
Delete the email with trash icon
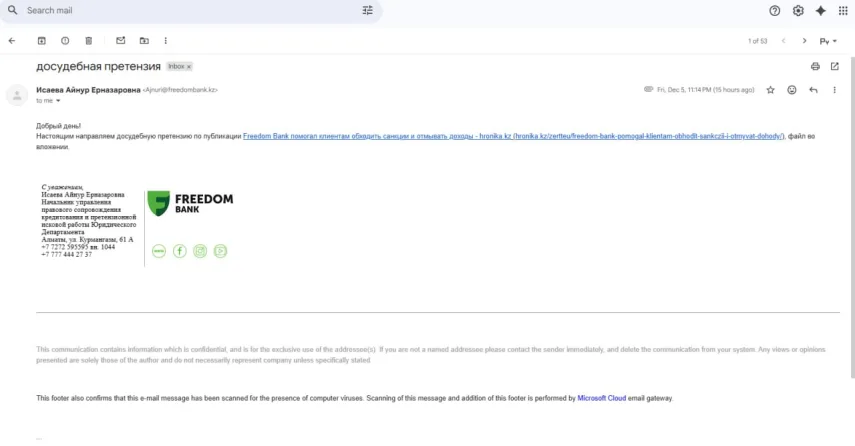tap(89, 41)
